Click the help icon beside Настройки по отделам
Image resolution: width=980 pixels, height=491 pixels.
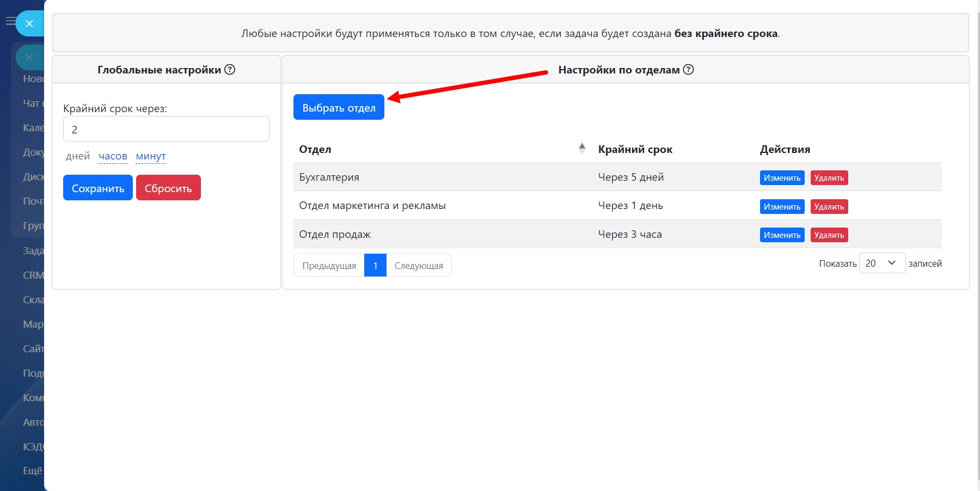(688, 70)
